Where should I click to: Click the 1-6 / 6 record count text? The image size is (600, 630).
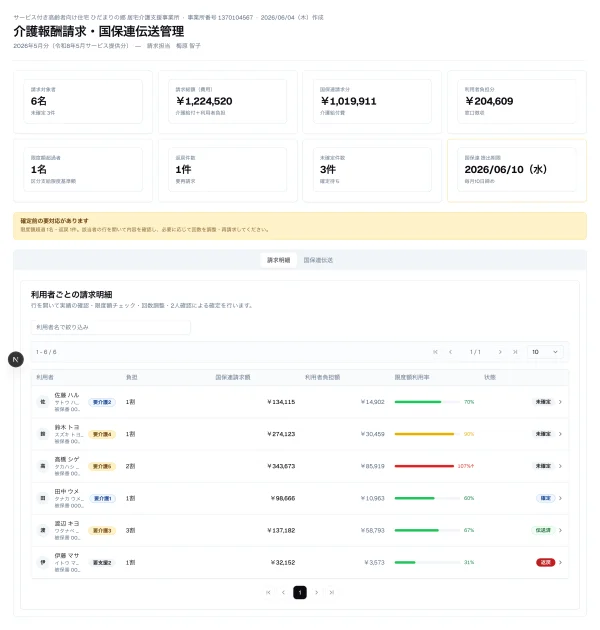46,352
